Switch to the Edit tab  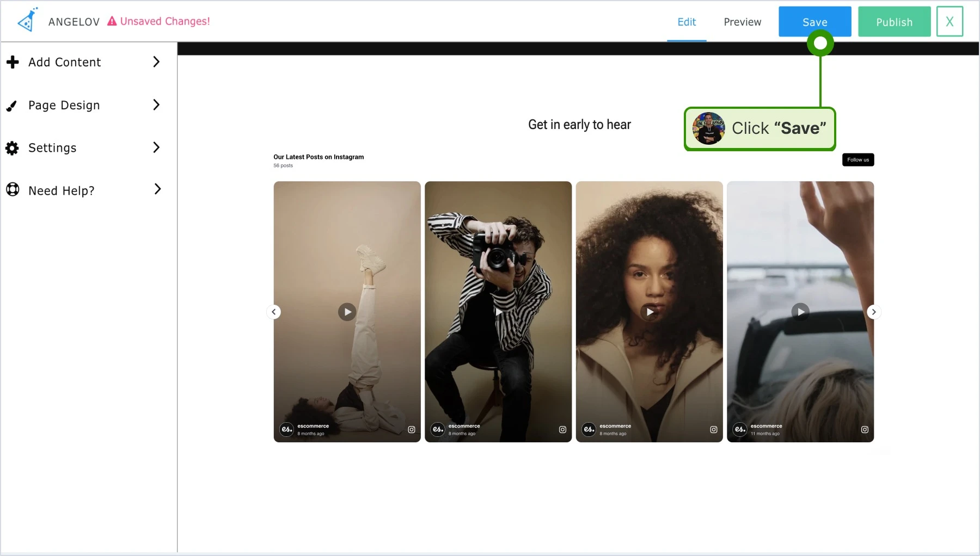(687, 22)
